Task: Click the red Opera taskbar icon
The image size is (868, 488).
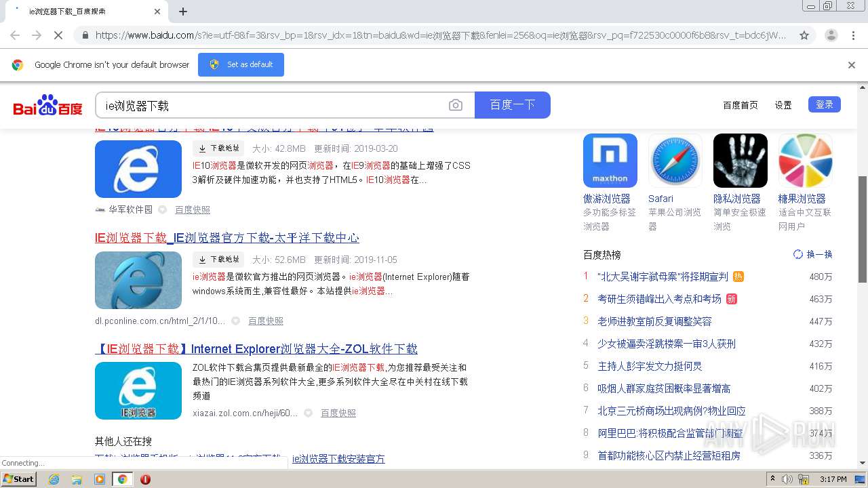Action: 145,479
